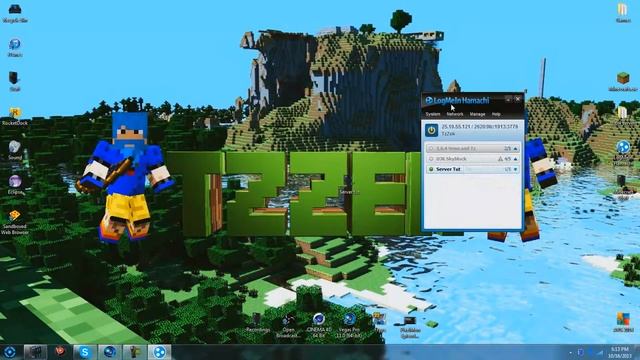Click TzZek username under IP address
This screenshot has height=360, width=640.
point(448,134)
